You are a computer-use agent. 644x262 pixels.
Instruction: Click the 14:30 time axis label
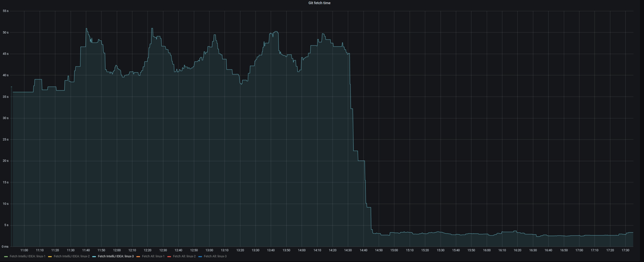click(348, 250)
